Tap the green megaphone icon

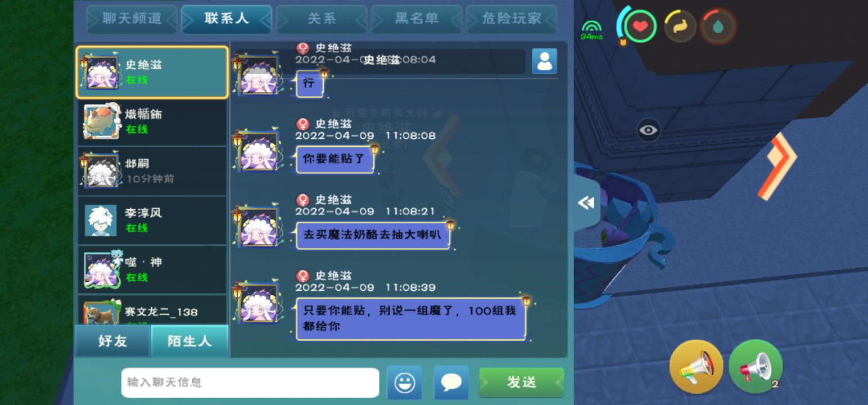[756, 367]
